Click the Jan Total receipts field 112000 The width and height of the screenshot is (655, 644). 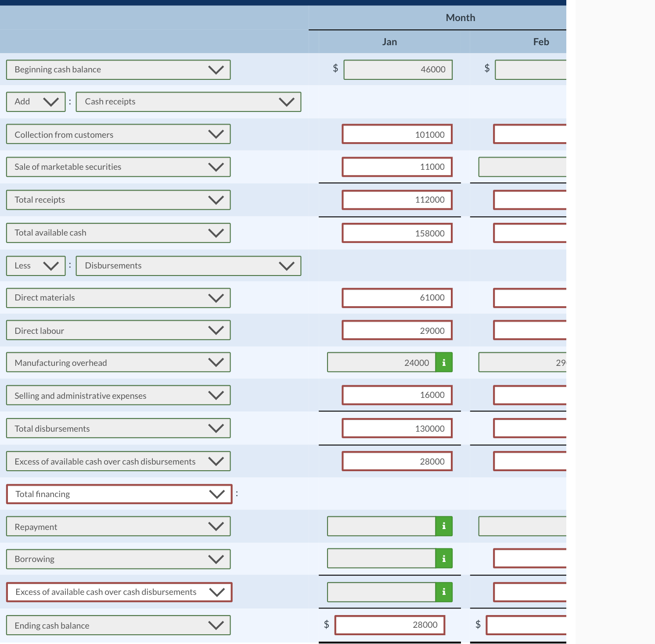pyautogui.click(x=397, y=200)
